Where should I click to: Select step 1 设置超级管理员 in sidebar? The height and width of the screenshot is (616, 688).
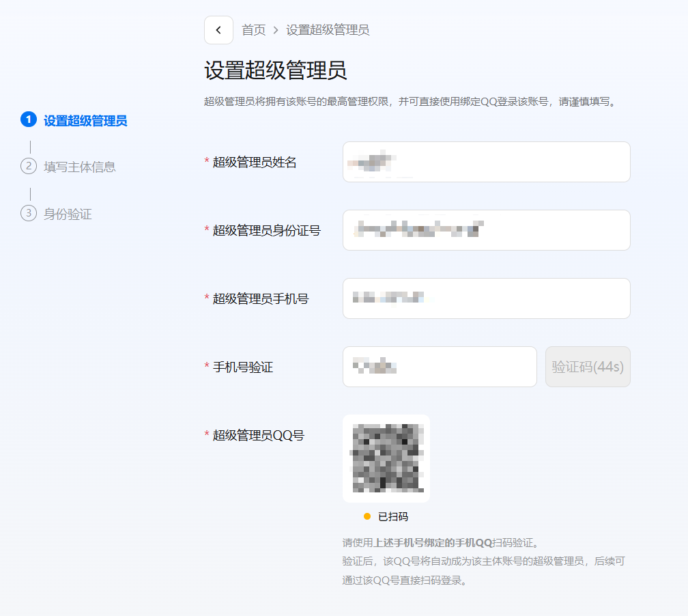[x=85, y=120]
